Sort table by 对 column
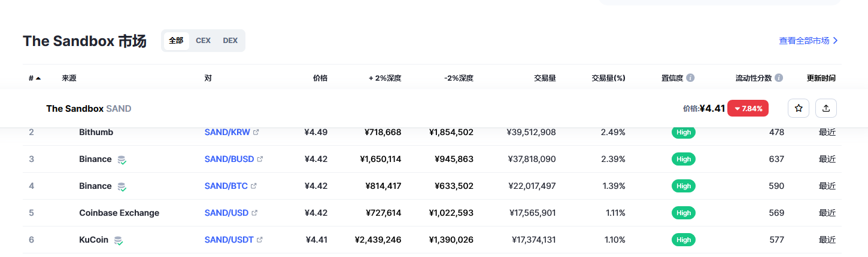This screenshot has width=868, height=257. coord(208,78)
